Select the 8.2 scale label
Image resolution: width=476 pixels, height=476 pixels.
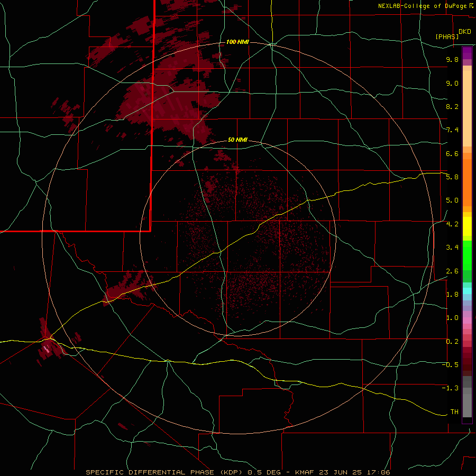click(x=452, y=106)
